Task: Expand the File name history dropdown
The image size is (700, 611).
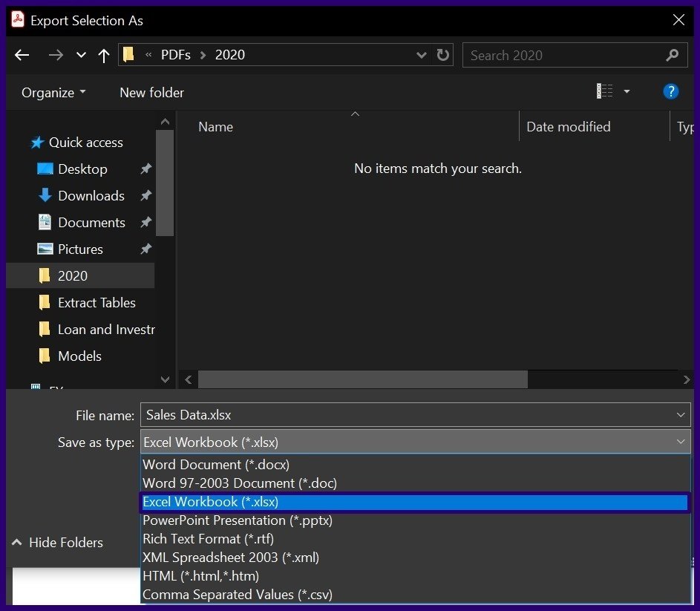Action: (681, 415)
